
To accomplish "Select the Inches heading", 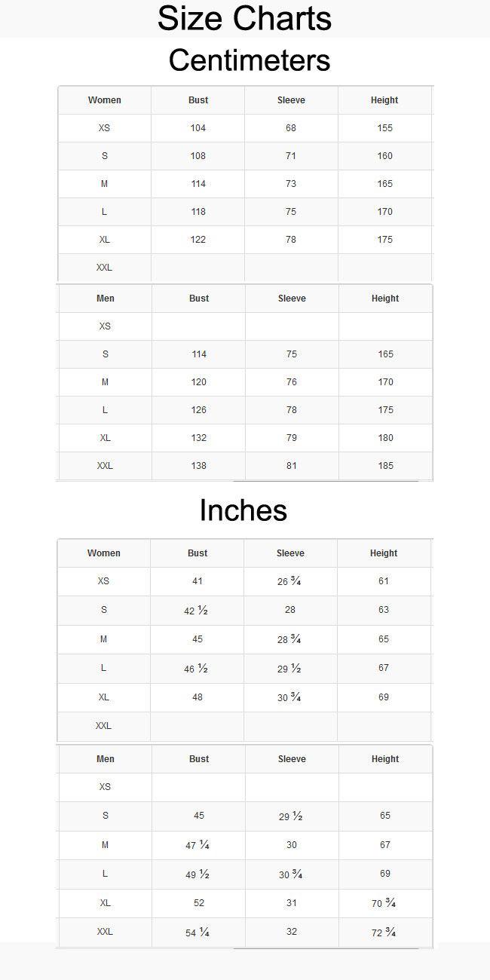I will pos(243,510).
